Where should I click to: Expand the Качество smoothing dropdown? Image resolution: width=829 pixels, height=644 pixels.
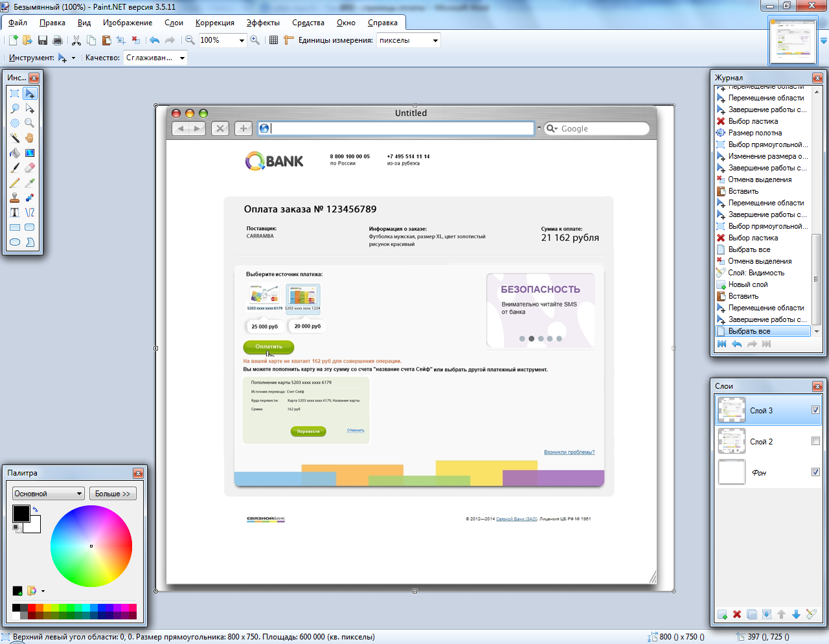pyautogui.click(x=182, y=58)
